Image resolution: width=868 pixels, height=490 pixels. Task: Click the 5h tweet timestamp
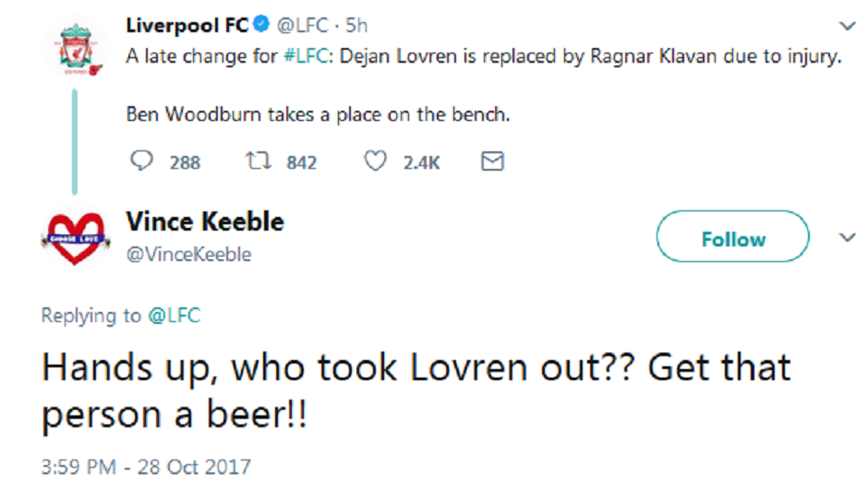356,26
